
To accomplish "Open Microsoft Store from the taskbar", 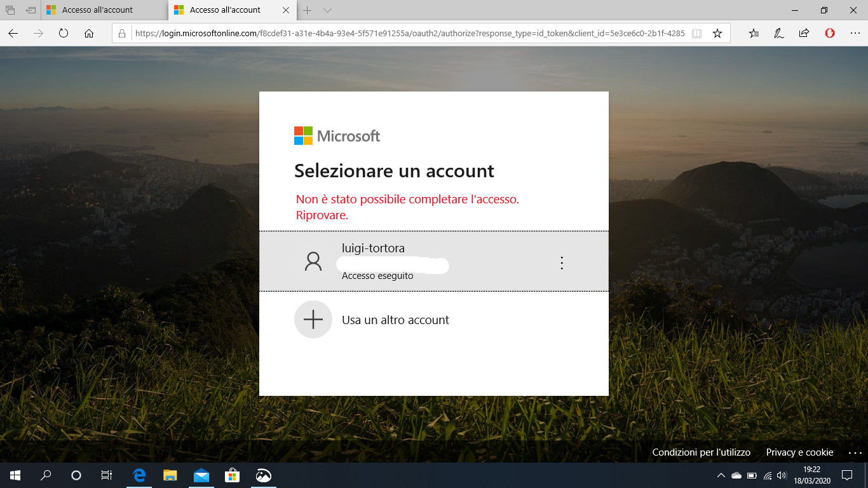I will click(x=233, y=475).
